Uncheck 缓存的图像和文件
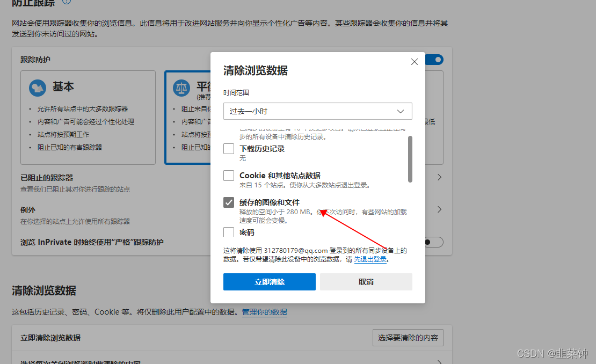The image size is (596, 364). tap(228, 202)
